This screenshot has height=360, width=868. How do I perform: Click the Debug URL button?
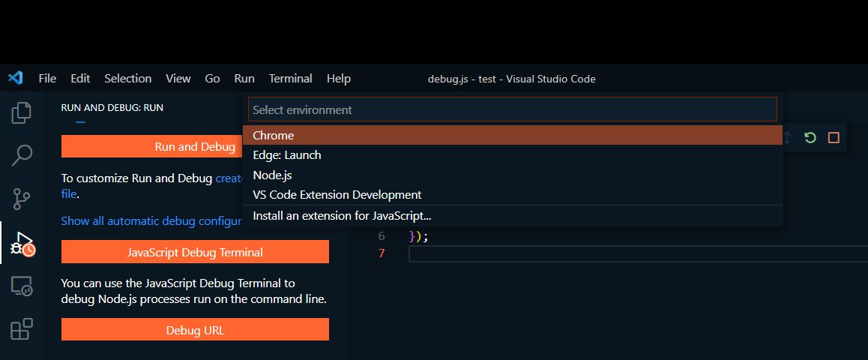click(195, 330)
